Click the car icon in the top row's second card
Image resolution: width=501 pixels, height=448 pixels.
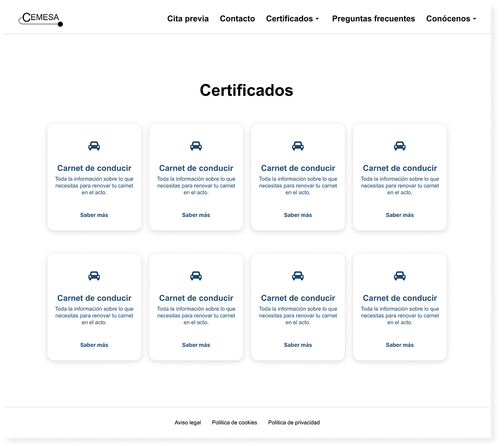click(196, 146)
